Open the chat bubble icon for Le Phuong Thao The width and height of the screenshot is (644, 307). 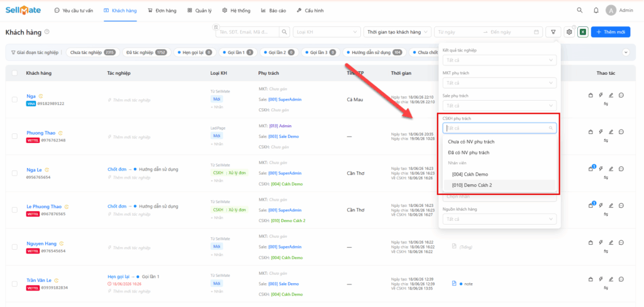621,205
